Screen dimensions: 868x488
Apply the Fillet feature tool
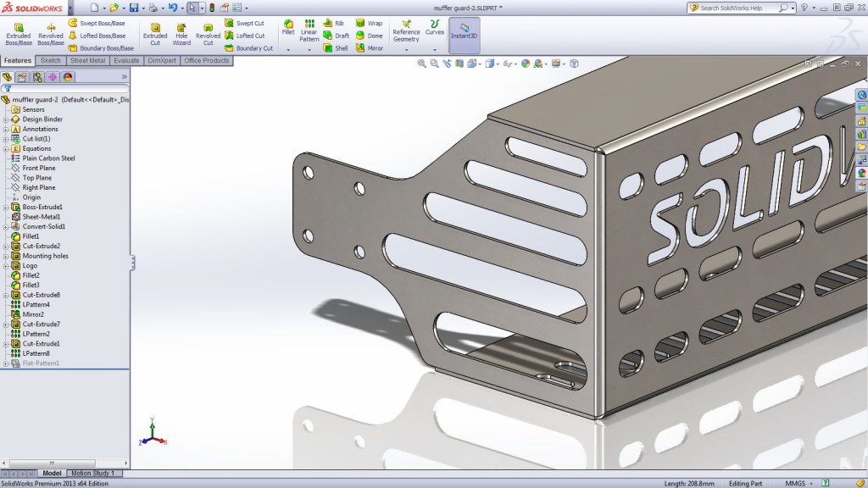coord(288,28)
